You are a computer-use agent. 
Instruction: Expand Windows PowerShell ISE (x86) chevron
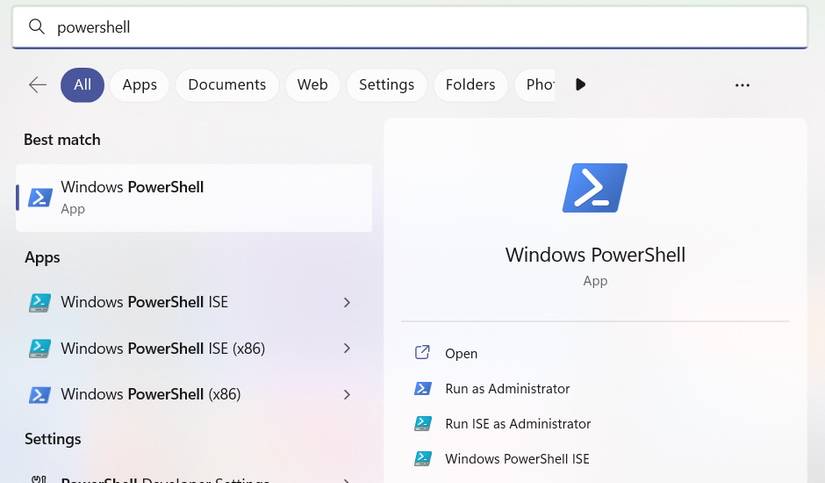pos(347,348)
